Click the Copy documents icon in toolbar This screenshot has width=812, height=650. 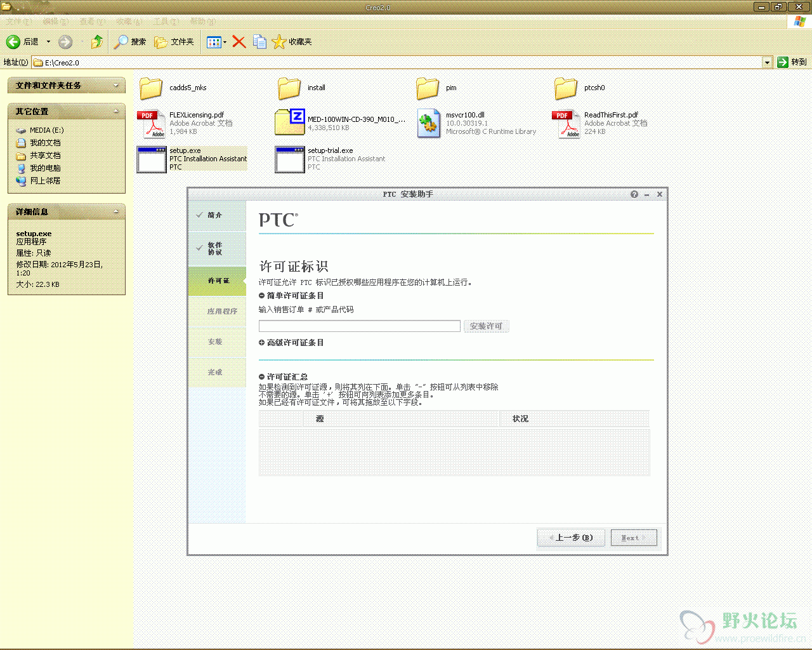(x=259, y=42)
